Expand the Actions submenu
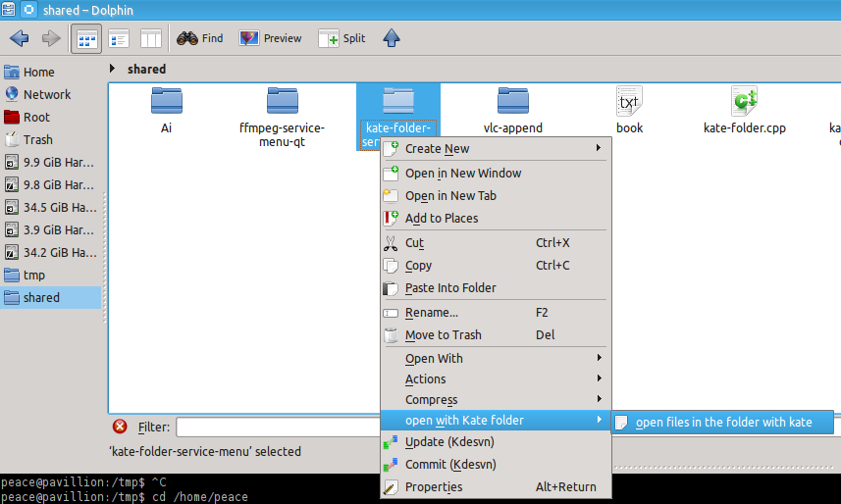The image size is (841, 504). tap(497, 379)
